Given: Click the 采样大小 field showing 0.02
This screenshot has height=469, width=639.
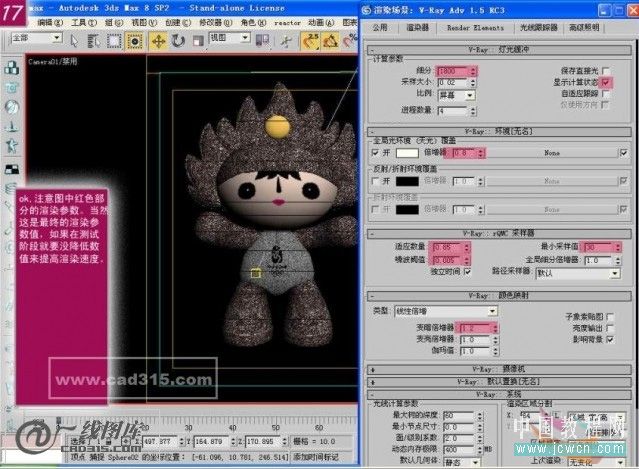Looking at the screenshot, I should tap(452, 82).
